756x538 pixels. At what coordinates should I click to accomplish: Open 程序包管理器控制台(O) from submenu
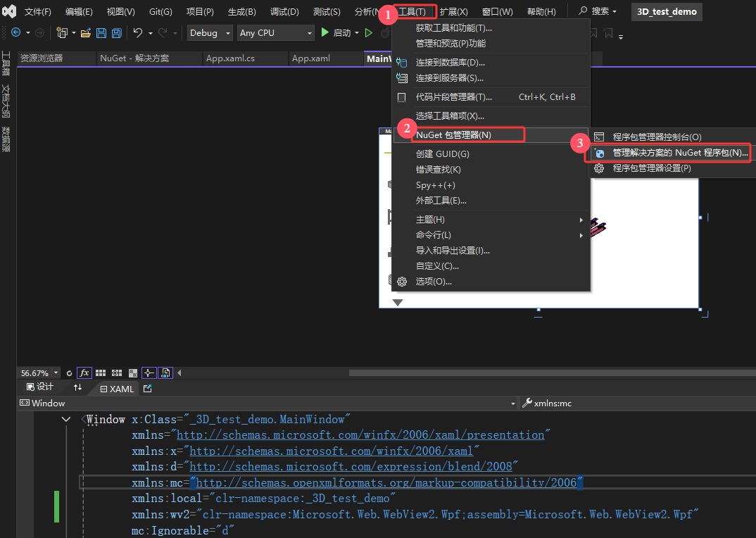click(x=673, y=137)
